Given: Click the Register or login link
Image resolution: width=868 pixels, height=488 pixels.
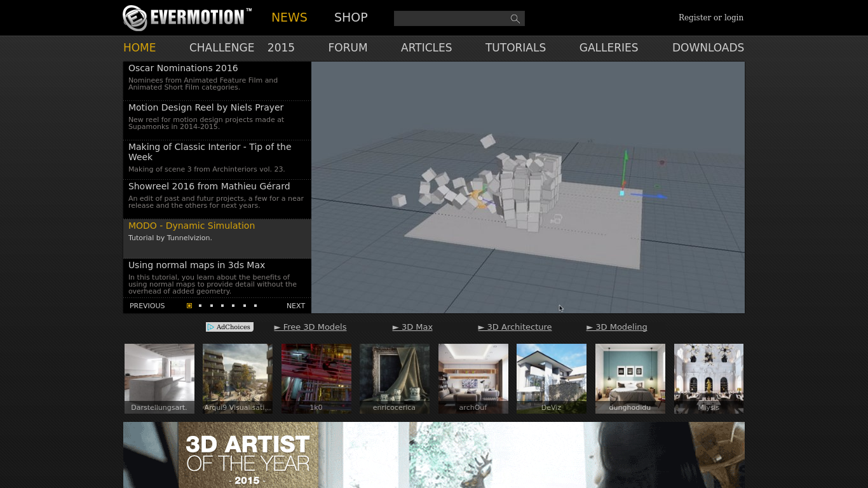Looking at the screenshot, I should click(x=711, y=17).
